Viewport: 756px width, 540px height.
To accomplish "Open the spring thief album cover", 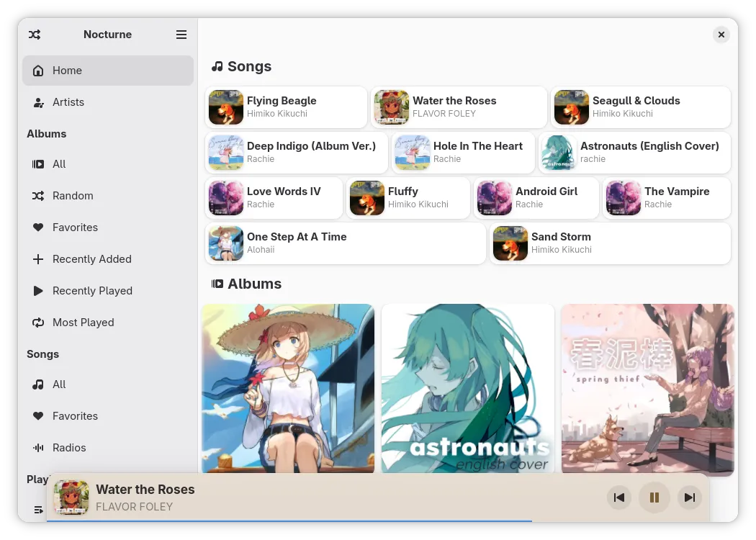I will (x=647, y=389).
